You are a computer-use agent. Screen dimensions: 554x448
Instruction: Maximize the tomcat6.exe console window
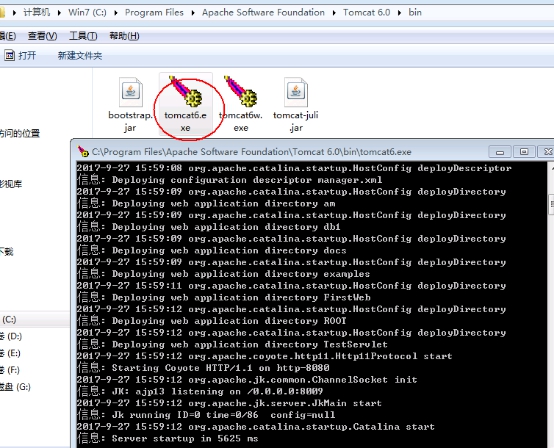(524, 152)
